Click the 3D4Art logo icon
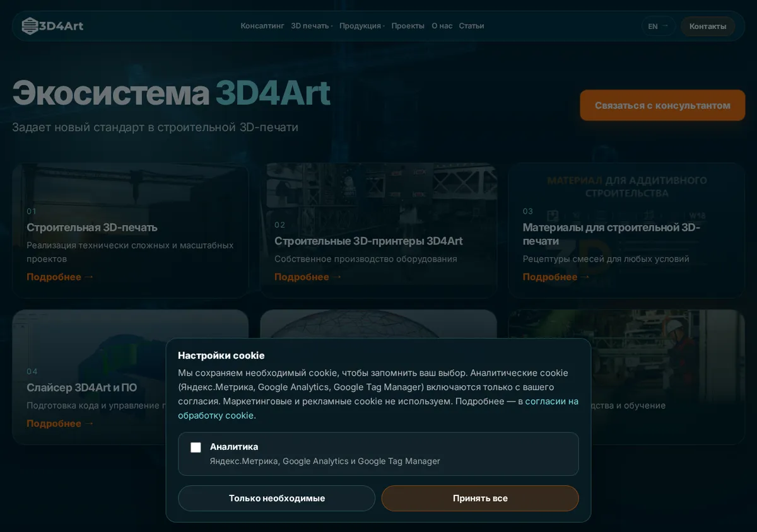 pos(30,26)
